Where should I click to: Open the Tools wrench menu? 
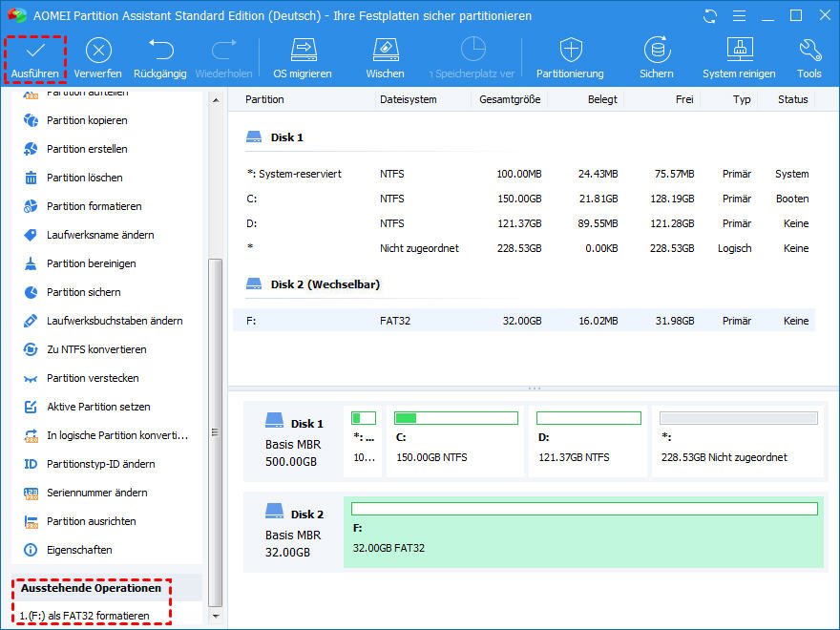809,52
